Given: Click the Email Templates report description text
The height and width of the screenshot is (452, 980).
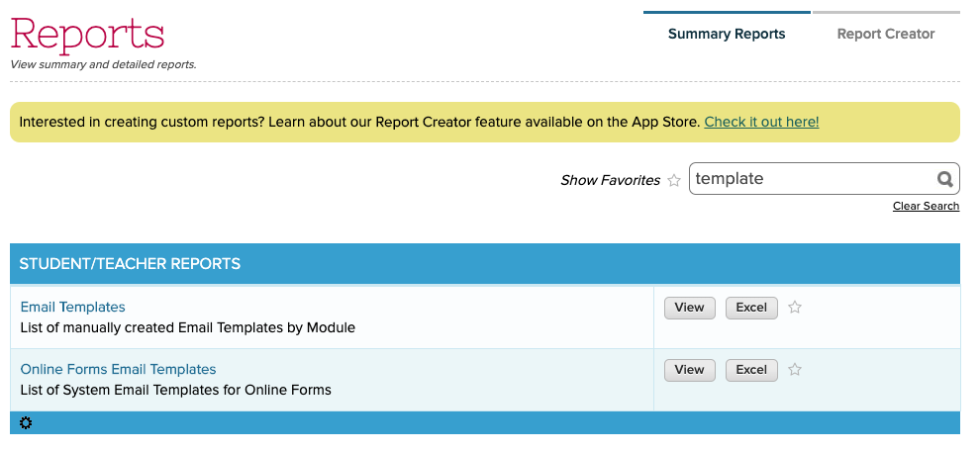Looking at the screenshot, I should coord(187,327).
